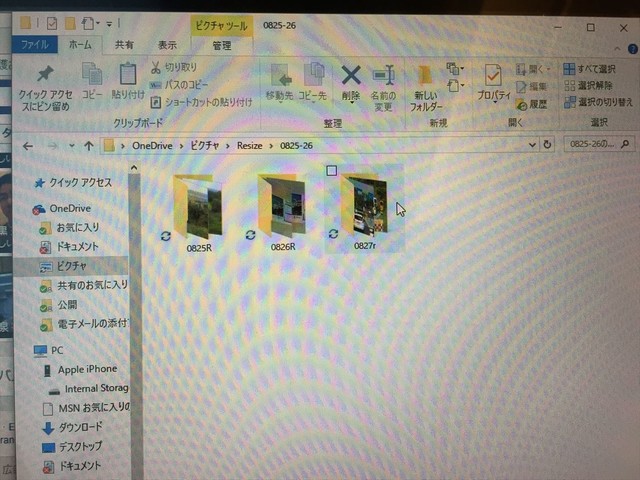
Task: Click OneDrive in the address bar
Action: [x=152, y=146]
